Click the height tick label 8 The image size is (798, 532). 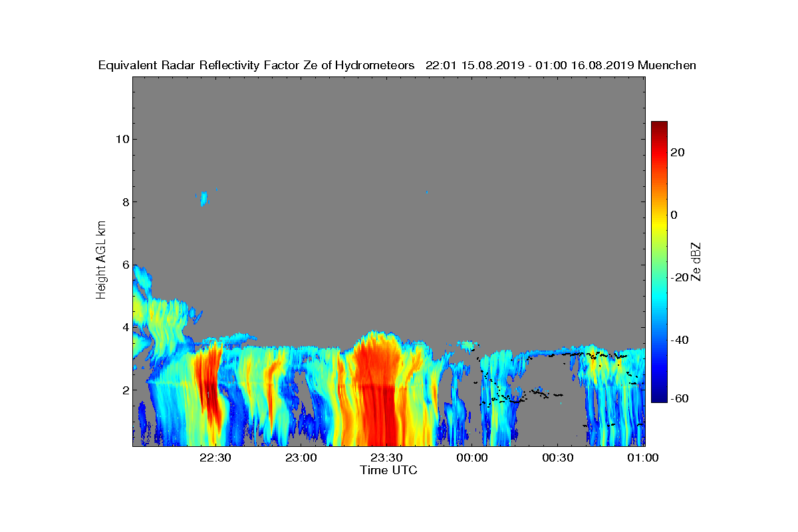tap(125, 202)
